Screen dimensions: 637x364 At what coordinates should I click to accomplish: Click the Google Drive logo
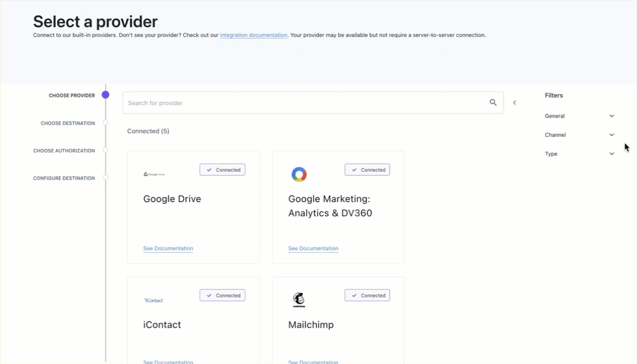(x=154, y=174)
